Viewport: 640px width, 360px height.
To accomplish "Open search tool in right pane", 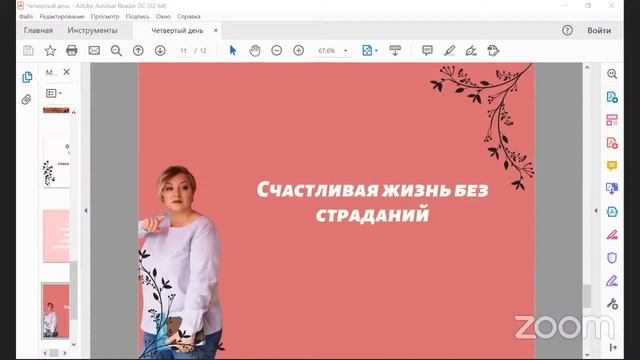I will pos(612,74).
